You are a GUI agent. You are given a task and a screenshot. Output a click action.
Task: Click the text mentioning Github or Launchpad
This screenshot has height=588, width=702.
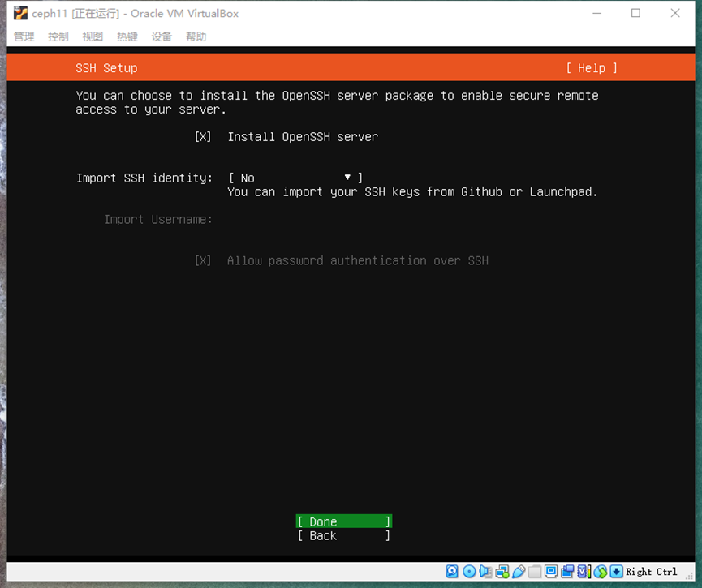[x=412, y=192]
